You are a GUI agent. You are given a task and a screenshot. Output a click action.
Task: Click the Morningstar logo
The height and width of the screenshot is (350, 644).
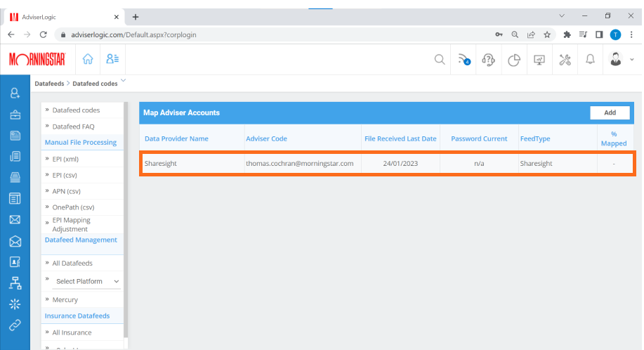pyautogui.click(x=37, y=59)
